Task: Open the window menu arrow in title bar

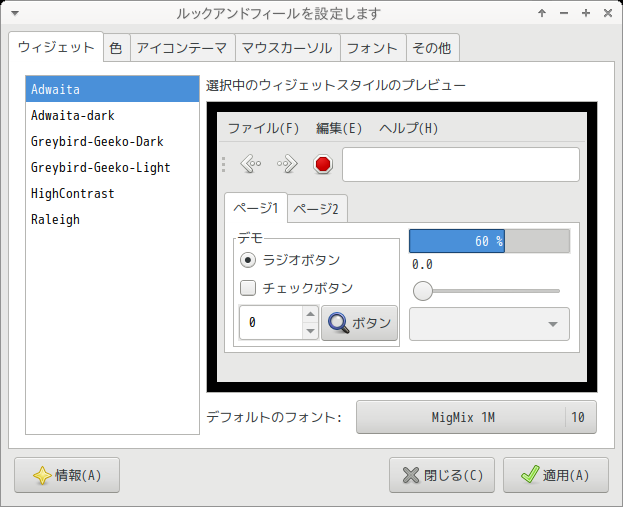Action: pos(15,13)
